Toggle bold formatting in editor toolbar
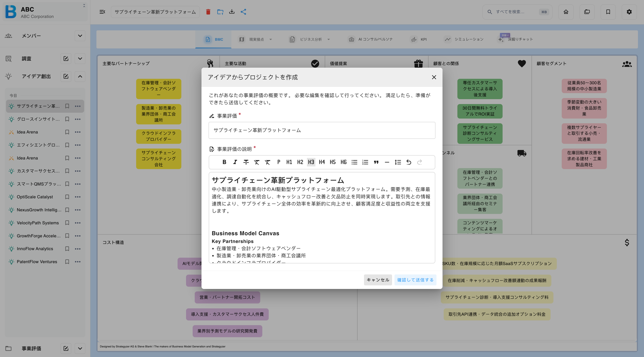 click(224, 162)
